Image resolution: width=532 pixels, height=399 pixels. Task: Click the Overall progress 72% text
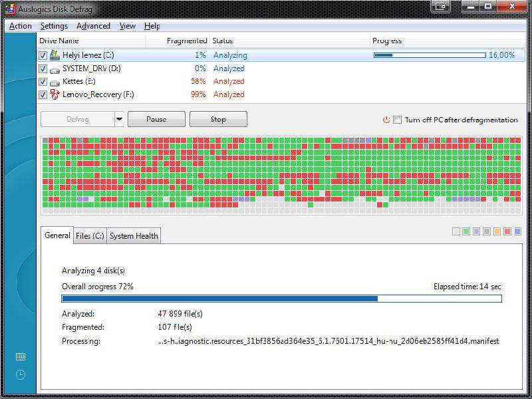[x=98, y=287]
